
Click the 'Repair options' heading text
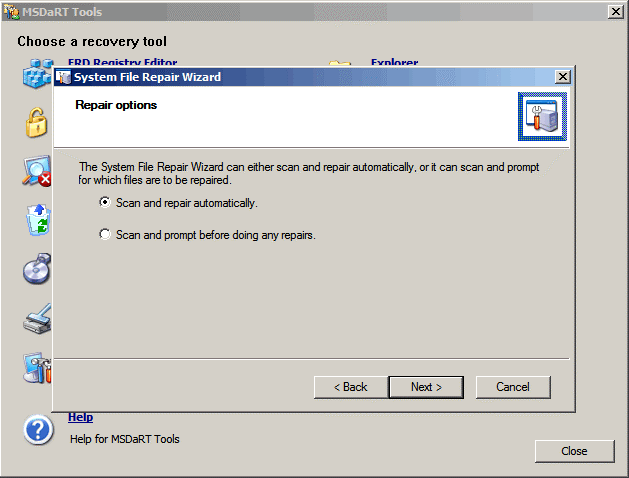tap(116, 105)
